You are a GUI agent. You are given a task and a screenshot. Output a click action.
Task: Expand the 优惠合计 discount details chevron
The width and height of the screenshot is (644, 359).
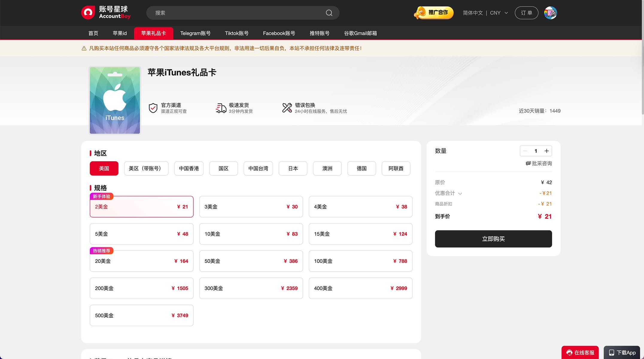click(460, 194)
